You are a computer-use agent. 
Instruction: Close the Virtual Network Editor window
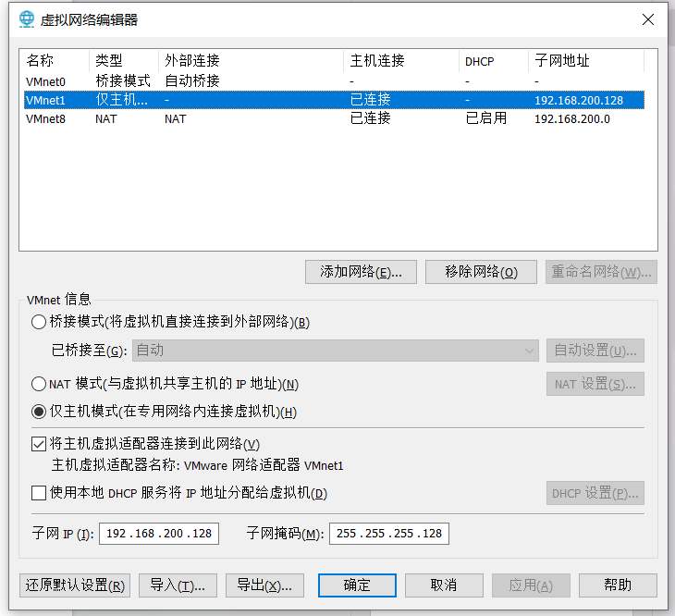pyautogui.click(x=648, y=19)
